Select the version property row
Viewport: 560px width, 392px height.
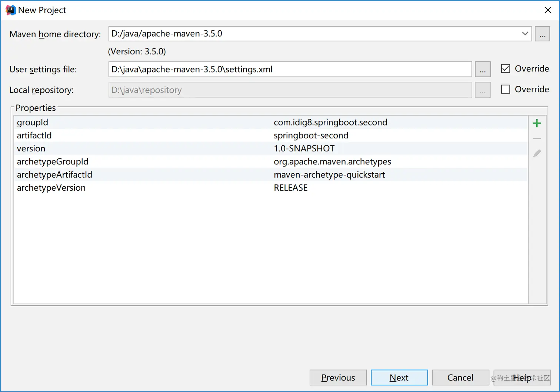coord(271,148)
